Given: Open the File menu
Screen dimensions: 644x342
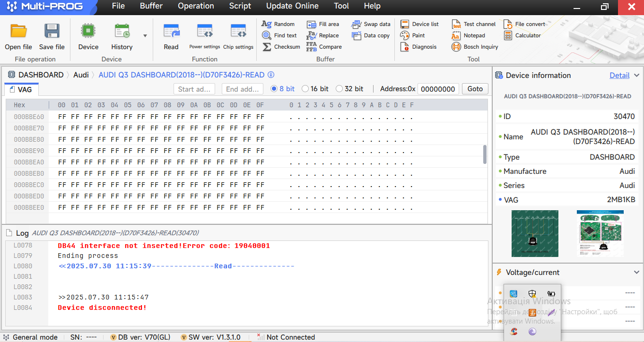Looking at the screenshot, I should pyautogui.click(x=118, y=6).
